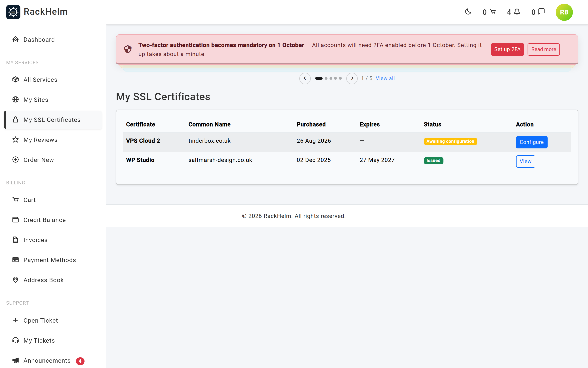Open My Tickets page
This screenshot has height=368, width=588.
pos(53,340)
